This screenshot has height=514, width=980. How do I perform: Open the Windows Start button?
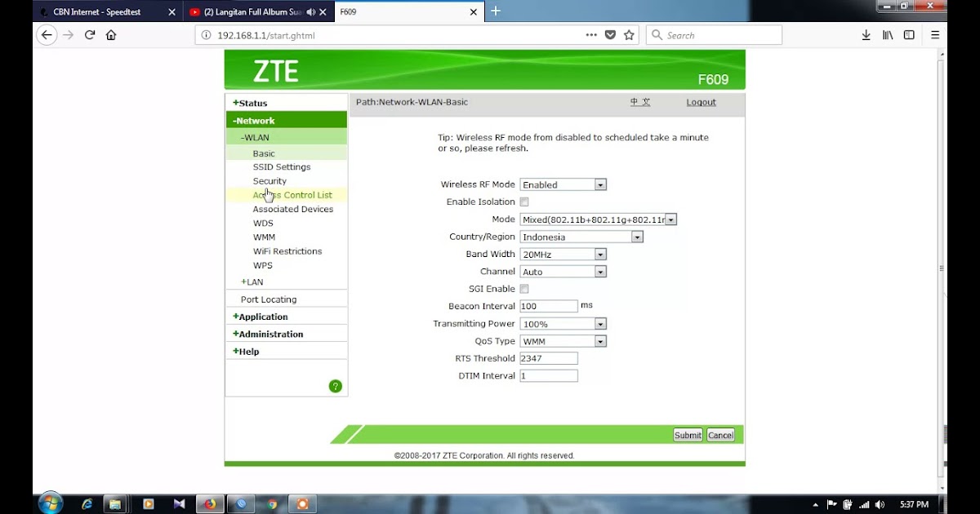tap(50, 503)
